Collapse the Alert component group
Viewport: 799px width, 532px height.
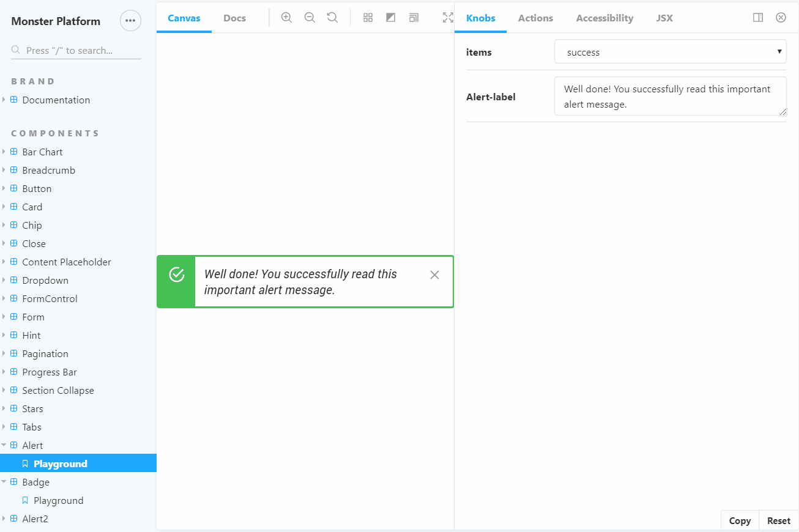click(x=5, y=445)
